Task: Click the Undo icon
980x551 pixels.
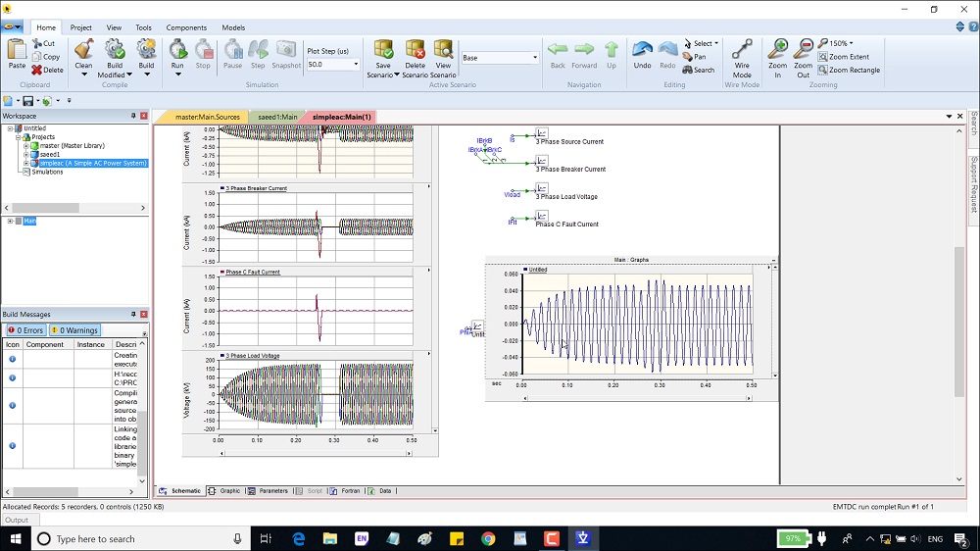Action: [x=643, y=49]
